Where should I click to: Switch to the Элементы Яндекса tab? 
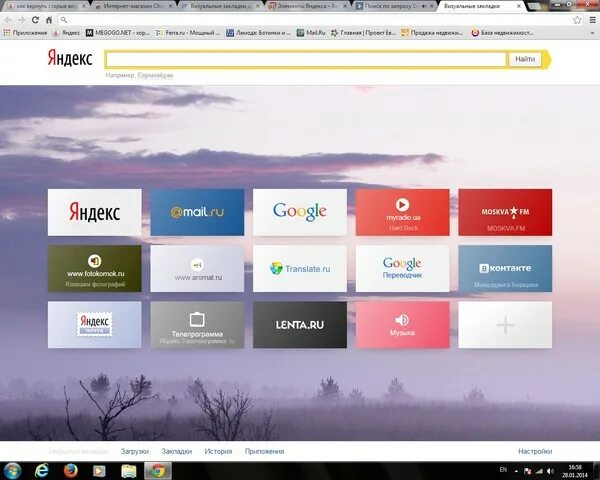307,6
